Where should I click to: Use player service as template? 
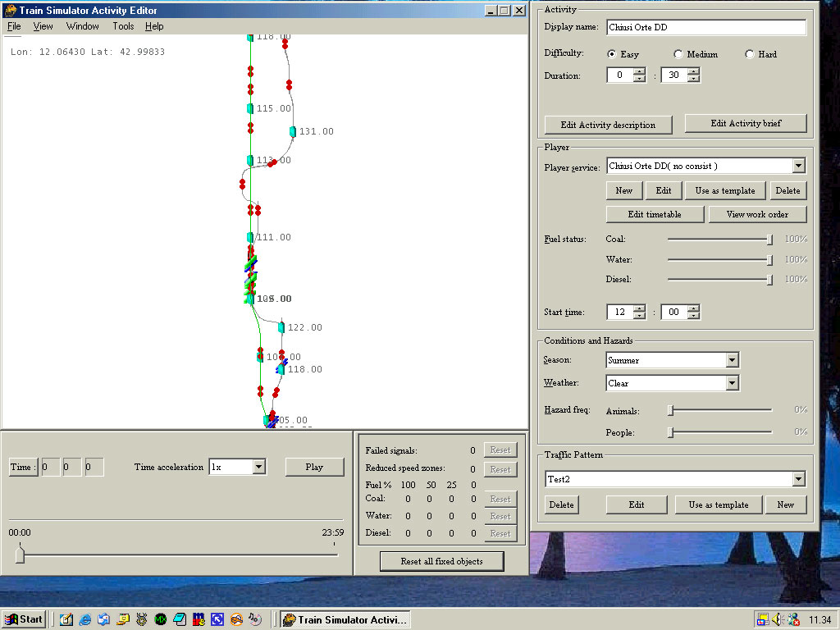click(725, 190)
